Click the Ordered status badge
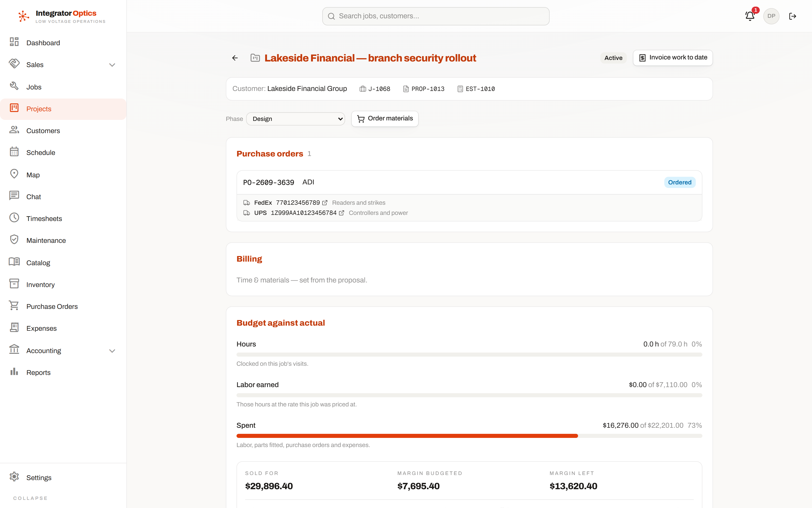The height and width of the screenshot is (508, 812). (680, 182)
